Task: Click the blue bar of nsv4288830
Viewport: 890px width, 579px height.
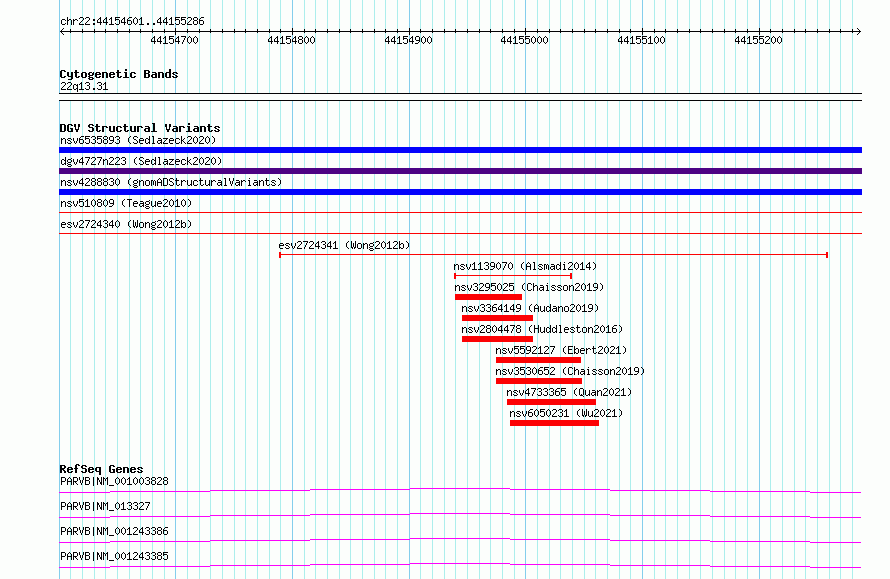Action: (x=460, y=192)
